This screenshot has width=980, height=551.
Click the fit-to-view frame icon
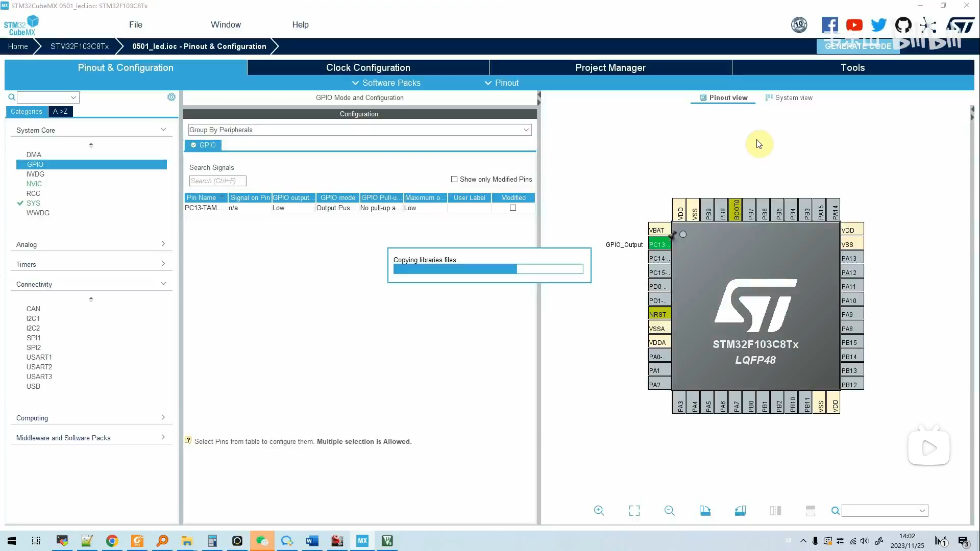(634, 511)
